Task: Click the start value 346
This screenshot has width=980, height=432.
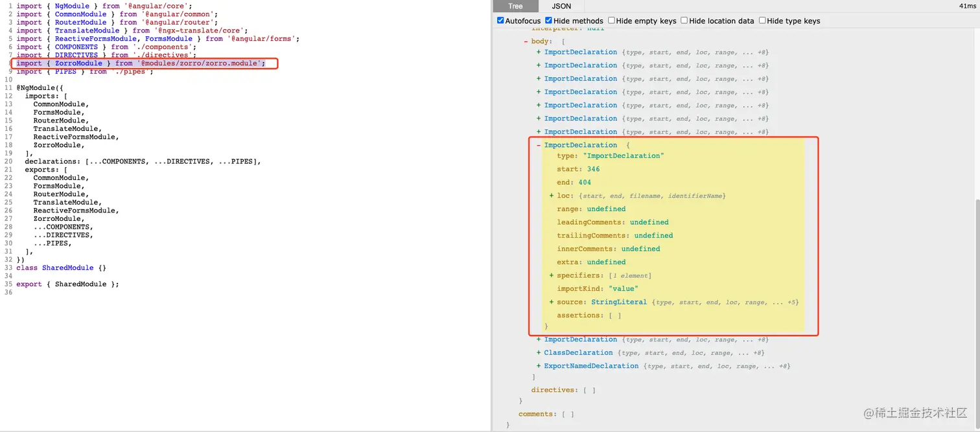Action: point(593,169)
